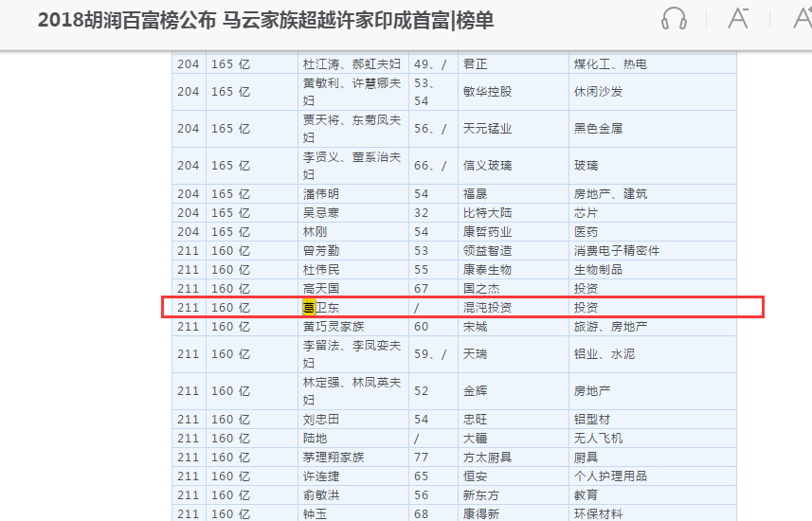The width and height of the screenshot is (812, 521).
Task: Select the name 林刚
Action: pos(315,231)
